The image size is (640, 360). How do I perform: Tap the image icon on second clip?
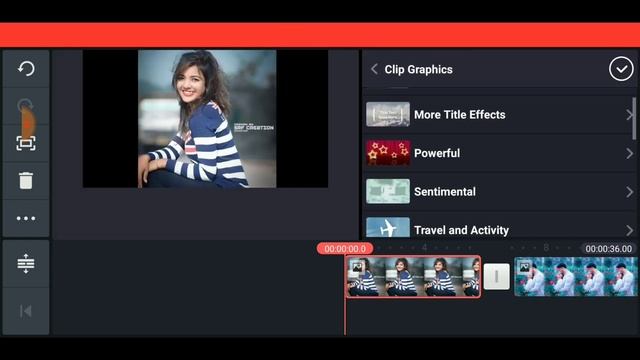click(x=524, y=267)
